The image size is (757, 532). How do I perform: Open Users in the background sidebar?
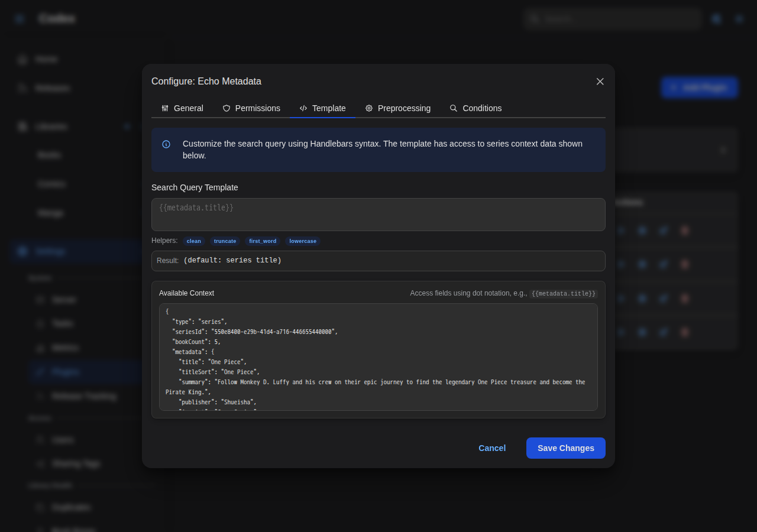click(63, 440)
